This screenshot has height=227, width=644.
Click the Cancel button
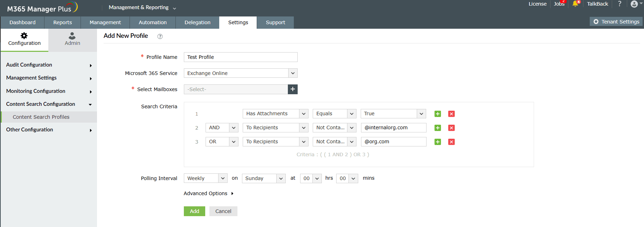(223, 211)
